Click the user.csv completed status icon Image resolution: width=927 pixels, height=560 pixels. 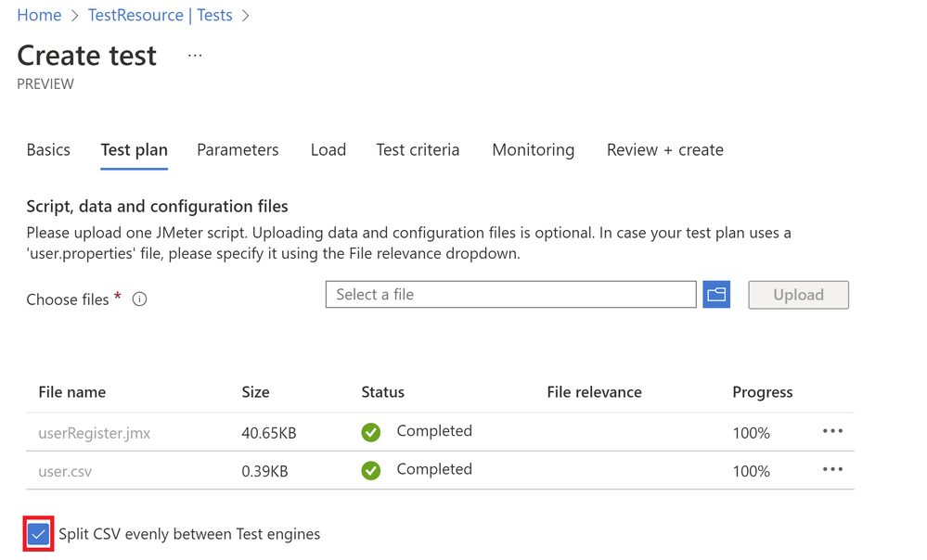click(371, 470)
